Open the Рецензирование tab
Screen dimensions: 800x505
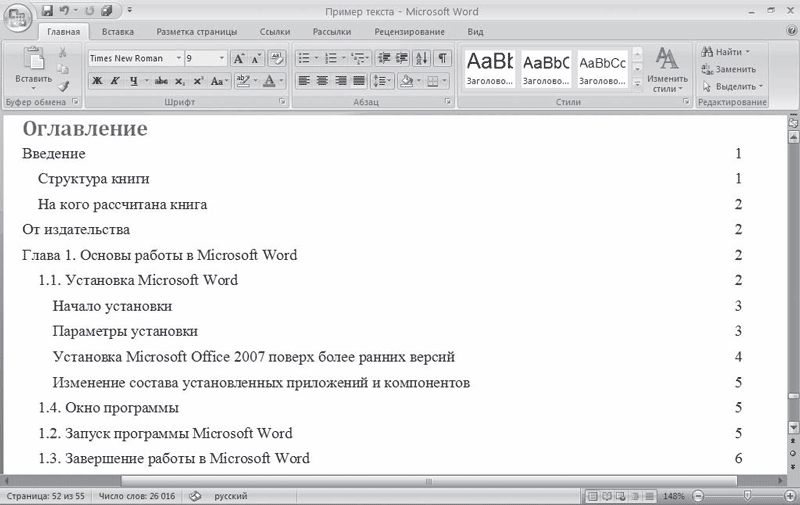pos(410,32)
